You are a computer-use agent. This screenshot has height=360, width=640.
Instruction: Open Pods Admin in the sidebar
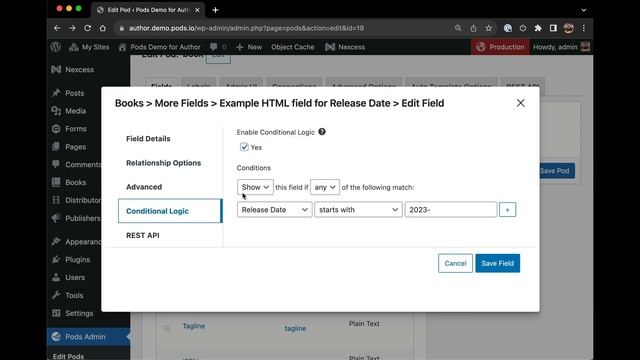[x=89, y=337]
